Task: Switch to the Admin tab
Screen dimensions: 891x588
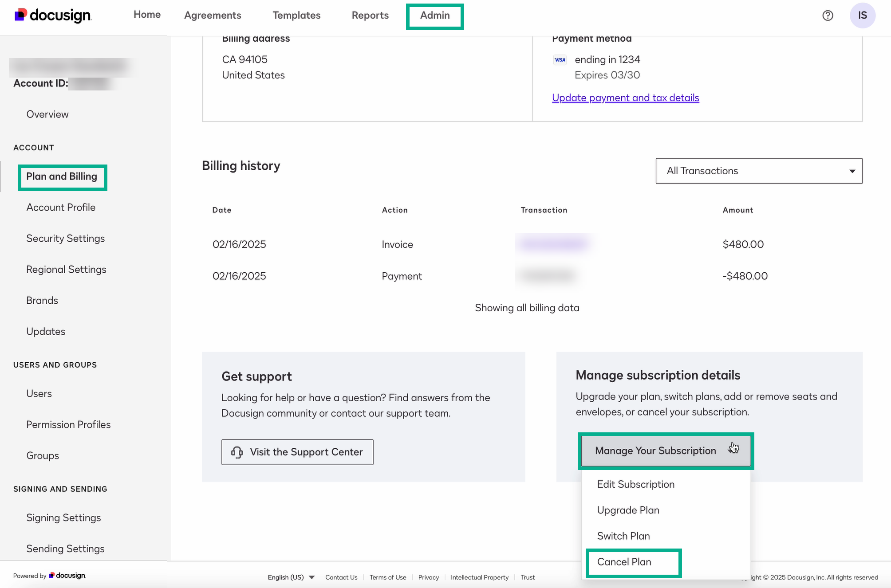Action: pos(434,16)
